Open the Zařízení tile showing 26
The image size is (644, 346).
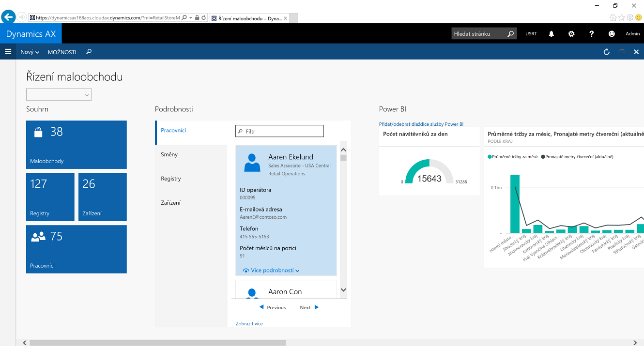[103, 197]
